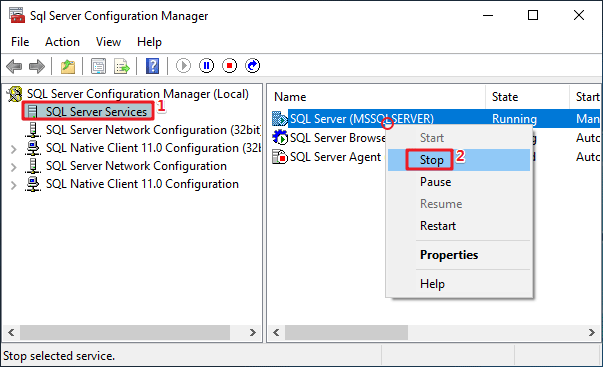Image resolution: width=603 pixels, height=367 pixels.
Task: Expand SQL Native Client 11.0 Configuration node
Action: (x=13, y=185)
